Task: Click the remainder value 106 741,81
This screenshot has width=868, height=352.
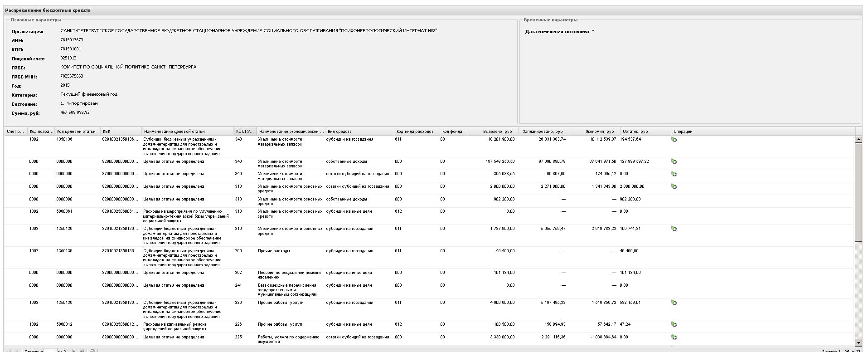Action: click(630, 229)
